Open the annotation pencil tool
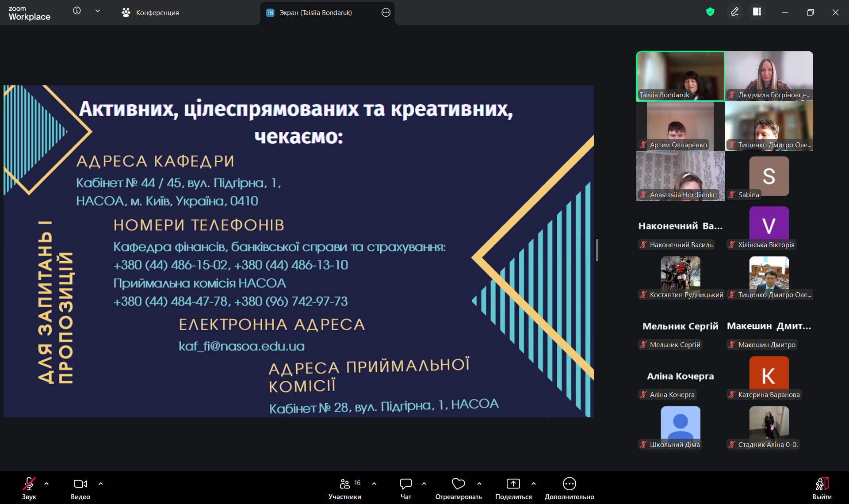 point(735,12)
